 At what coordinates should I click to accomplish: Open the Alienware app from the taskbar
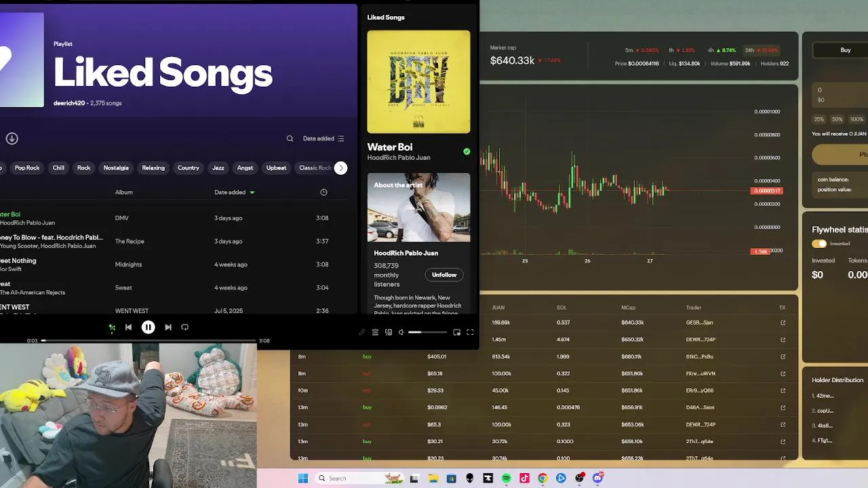point(469,478)
